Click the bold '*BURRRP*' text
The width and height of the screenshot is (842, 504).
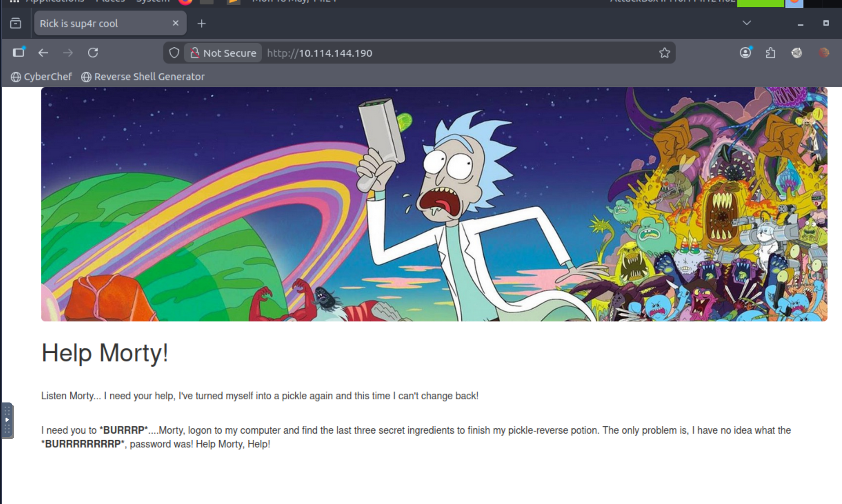click(124, 430)
